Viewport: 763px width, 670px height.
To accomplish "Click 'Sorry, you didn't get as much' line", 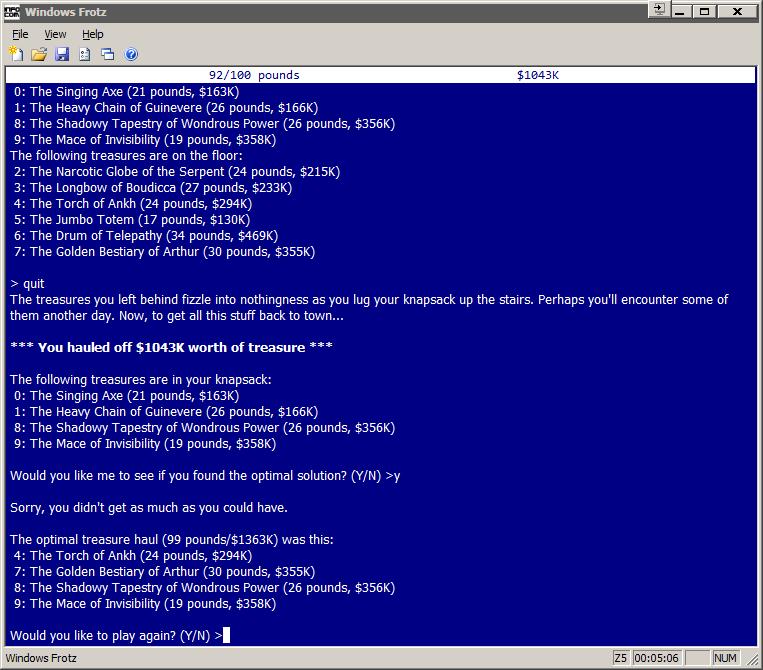I will coord(149,507).
